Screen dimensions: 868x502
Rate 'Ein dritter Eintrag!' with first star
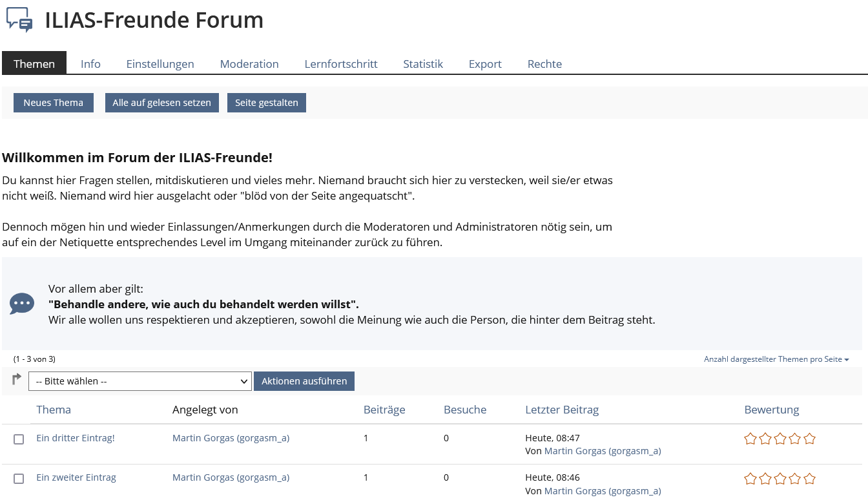point(750,439)
